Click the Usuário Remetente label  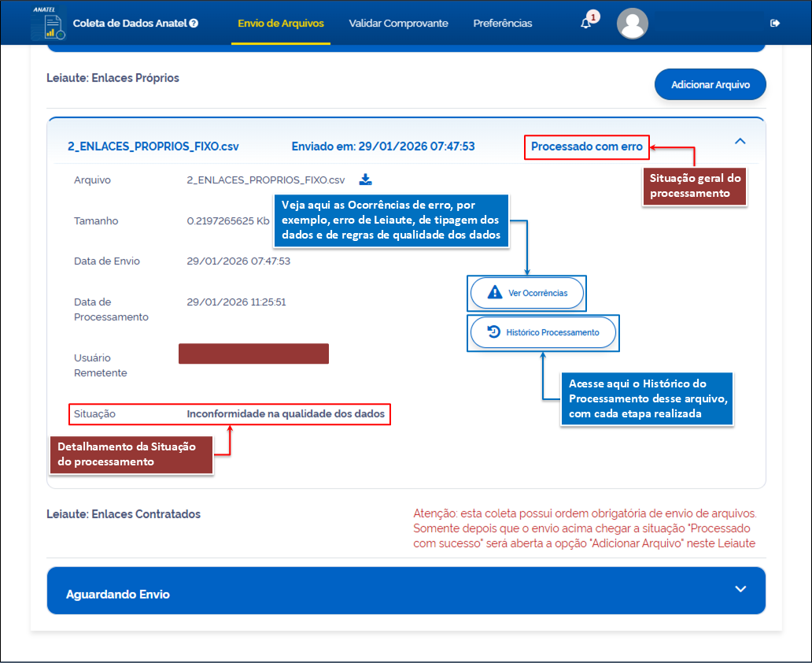[101, 365]
